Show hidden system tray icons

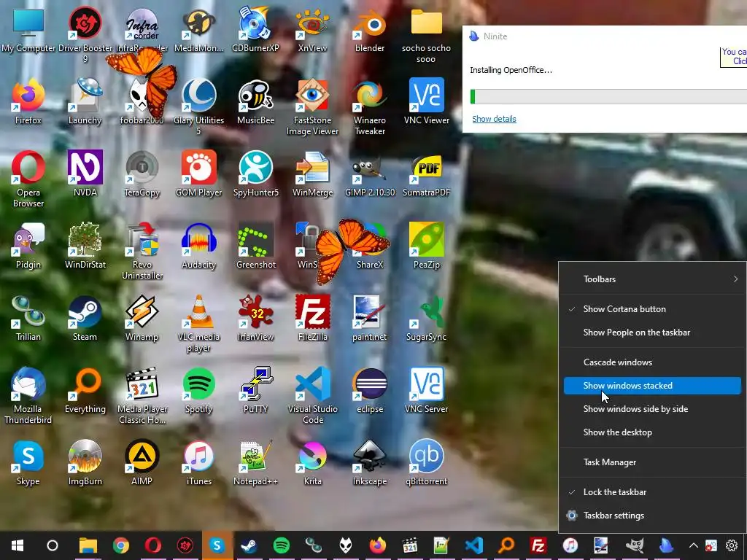point(694,545)
